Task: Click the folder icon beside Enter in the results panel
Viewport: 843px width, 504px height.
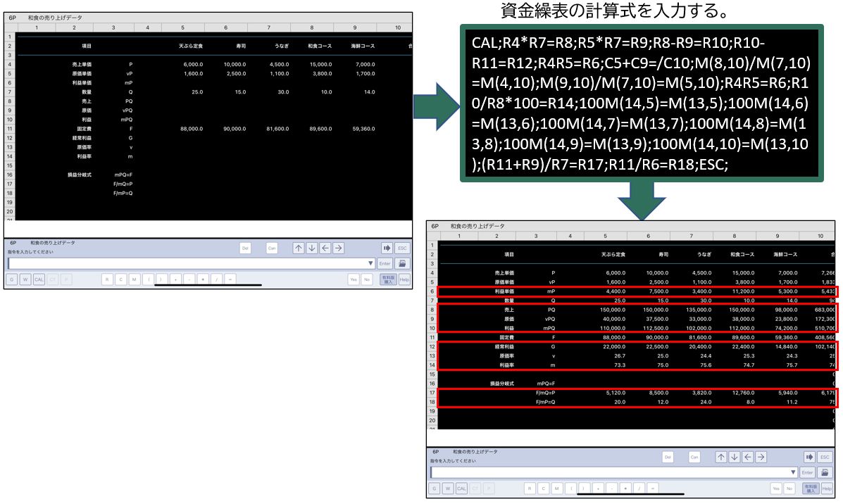Action: click(x=825, y=472)
